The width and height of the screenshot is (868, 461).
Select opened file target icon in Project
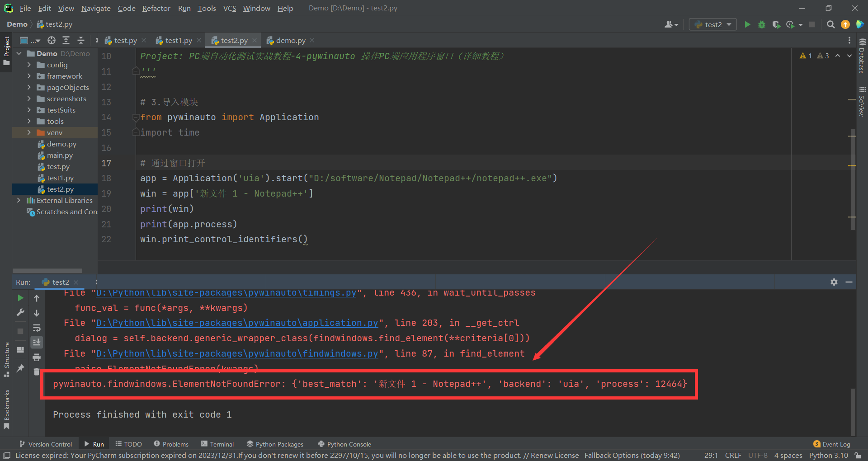52,40
